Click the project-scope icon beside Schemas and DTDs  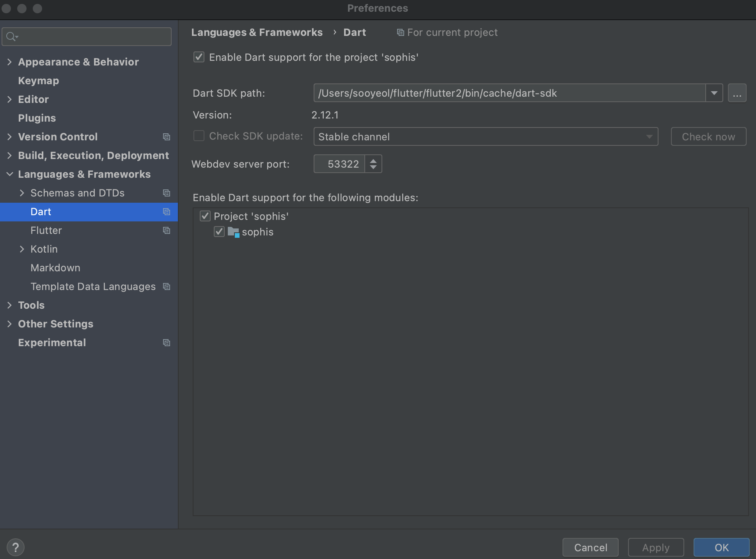click(x=167, y=193)
